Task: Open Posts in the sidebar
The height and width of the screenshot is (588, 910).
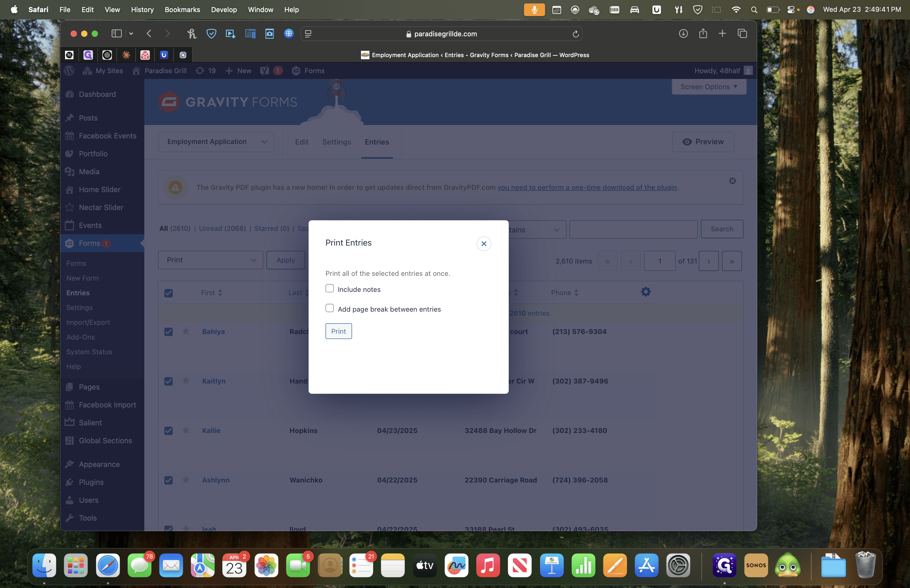Action: click(88, 118)
